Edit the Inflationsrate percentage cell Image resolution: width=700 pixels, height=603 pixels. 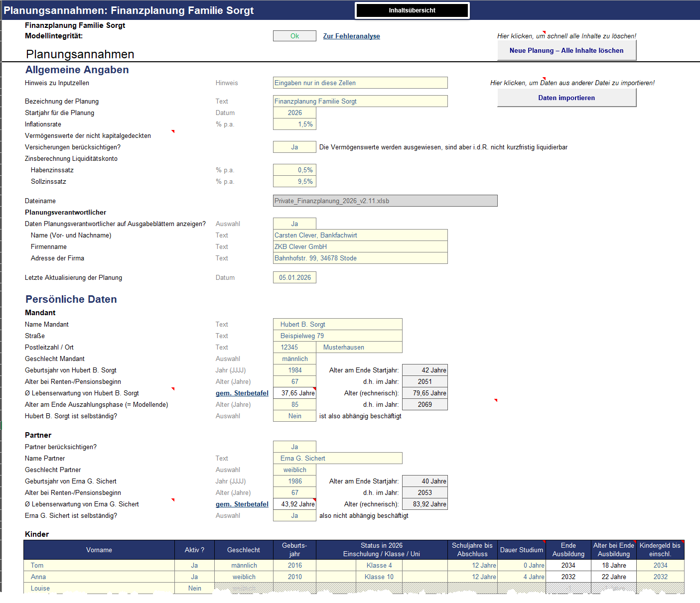294,123
